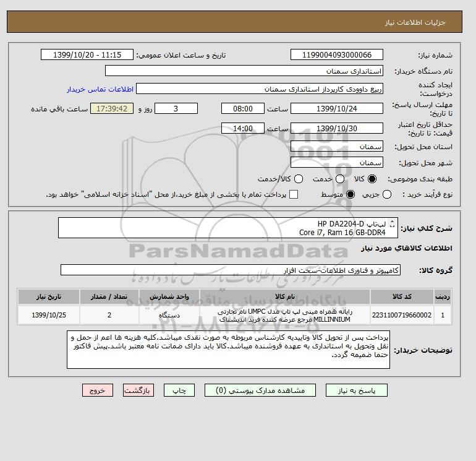The width and height of the screenshot is (476, 461).
Task: Click the خروج exit button
Action: point(98,390)
